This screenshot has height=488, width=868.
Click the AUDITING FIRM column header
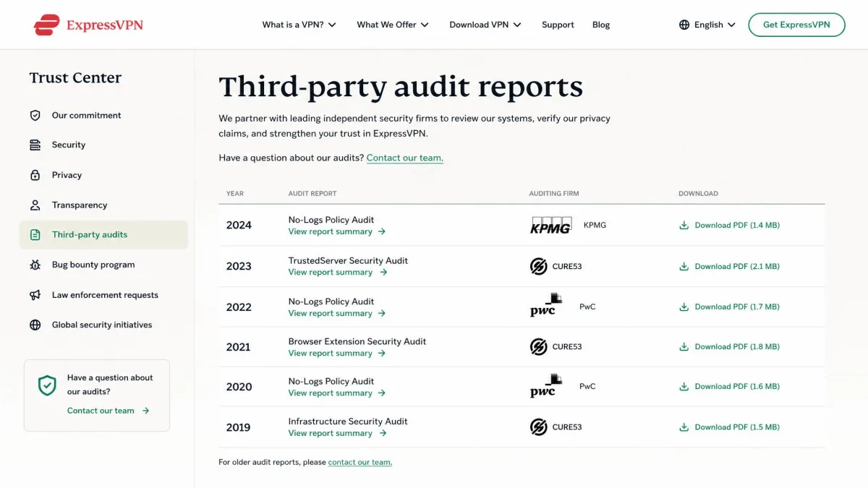point(554,194)
